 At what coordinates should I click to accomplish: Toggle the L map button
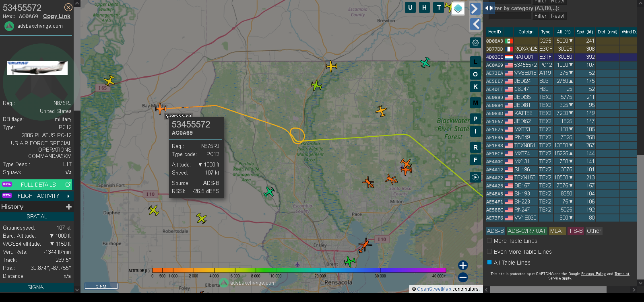(x=475, y=62)
